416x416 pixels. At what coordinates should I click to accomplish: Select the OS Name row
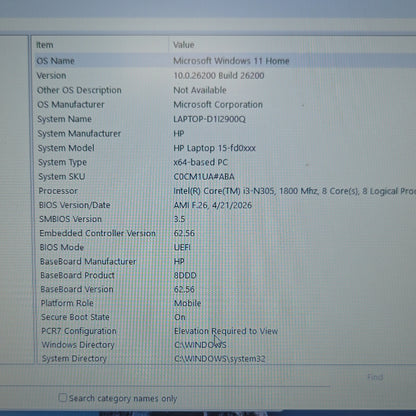point(225,61)
